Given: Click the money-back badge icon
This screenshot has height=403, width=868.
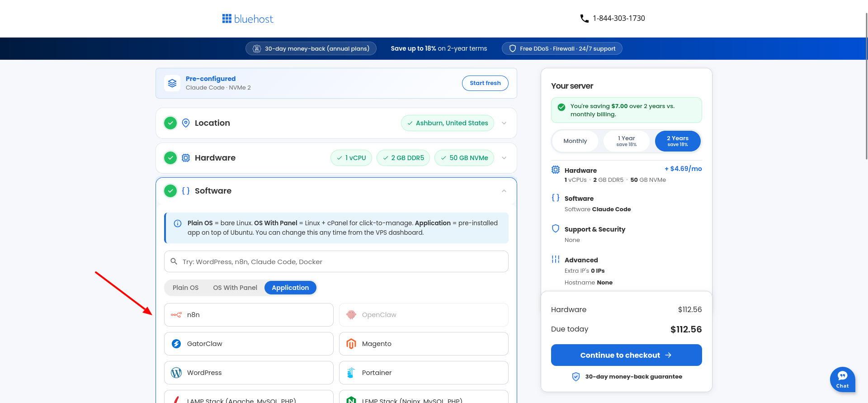Looking at the screenshot, I should point(257,49).
